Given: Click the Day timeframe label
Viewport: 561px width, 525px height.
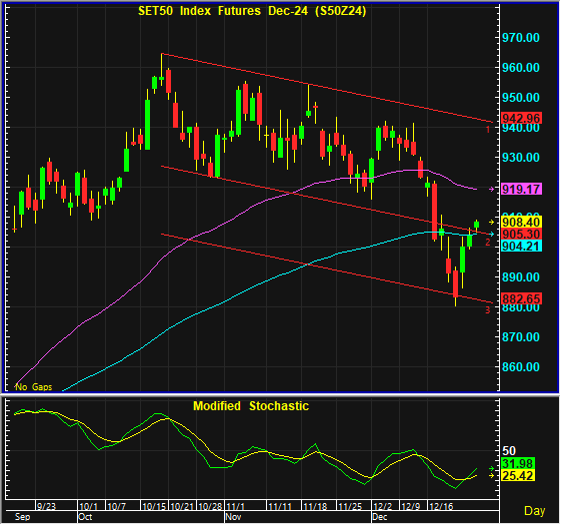Looking at the screenshot, I should pos(535,511).
